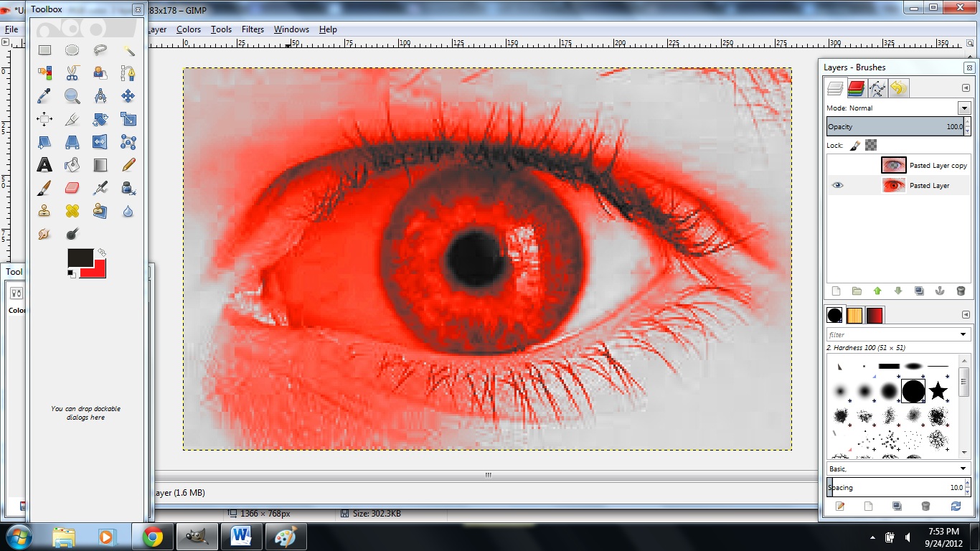Choose the Free Select lasso tool
Viewport: 980px width, 551px height.
tap(100, 50)
